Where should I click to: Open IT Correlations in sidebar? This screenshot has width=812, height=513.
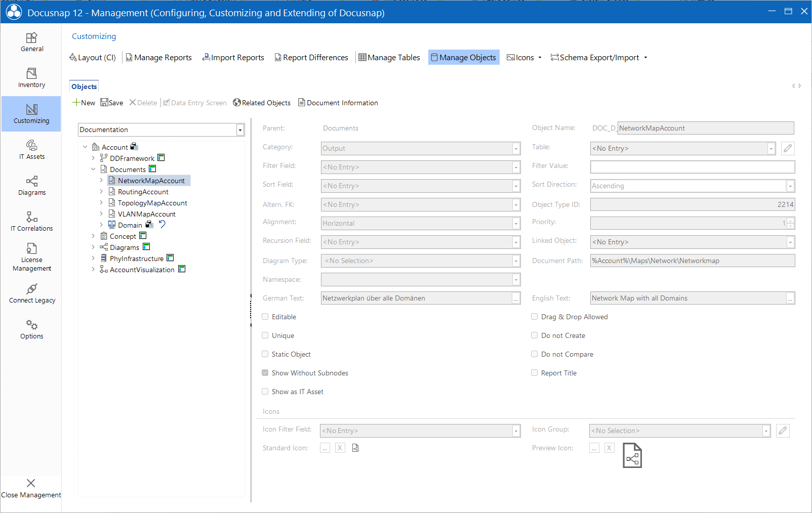[31, 222]
